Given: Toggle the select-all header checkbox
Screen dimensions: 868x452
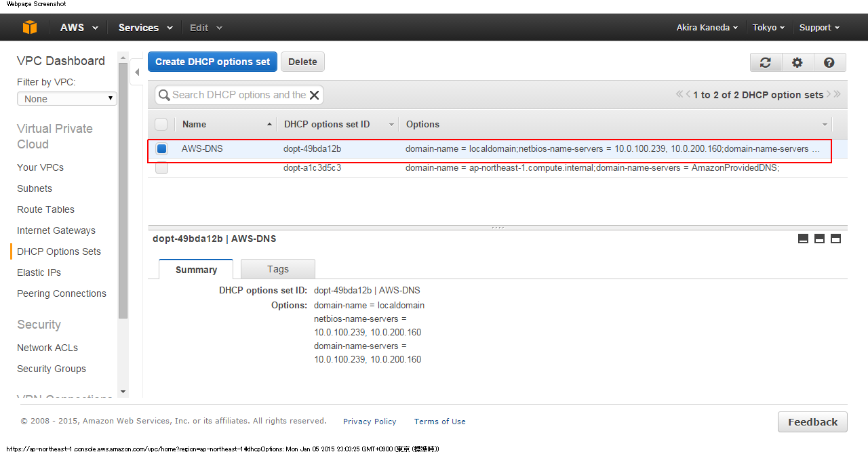Looking at the screenshot, I should (x=161, y=124).
